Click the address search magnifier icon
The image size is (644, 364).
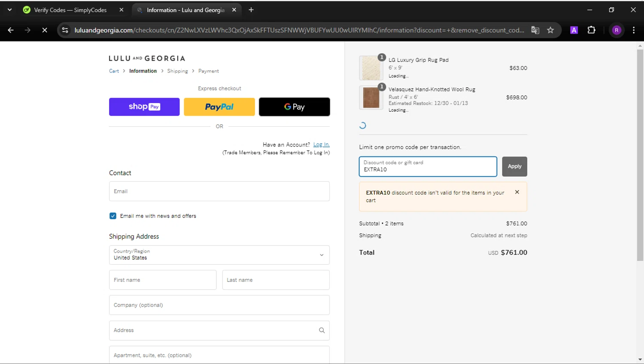(322, 330)
